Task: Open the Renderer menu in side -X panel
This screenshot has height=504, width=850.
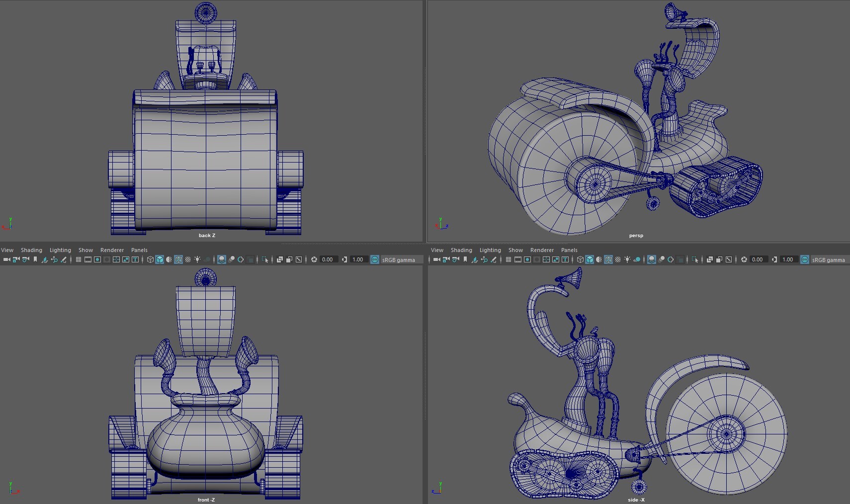Action: 542,250
